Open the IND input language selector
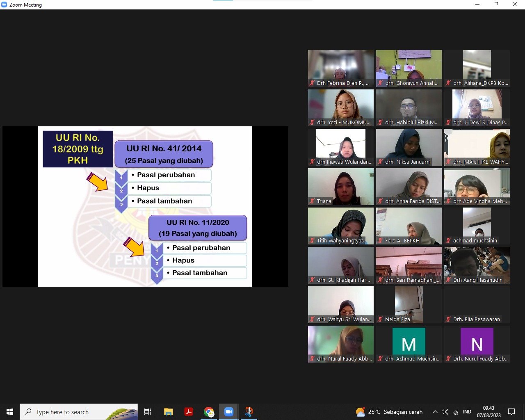 (x=467, y=412)
